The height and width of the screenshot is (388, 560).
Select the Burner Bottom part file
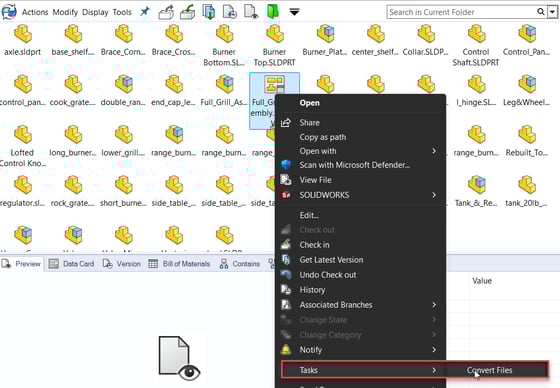coord(224,45)
